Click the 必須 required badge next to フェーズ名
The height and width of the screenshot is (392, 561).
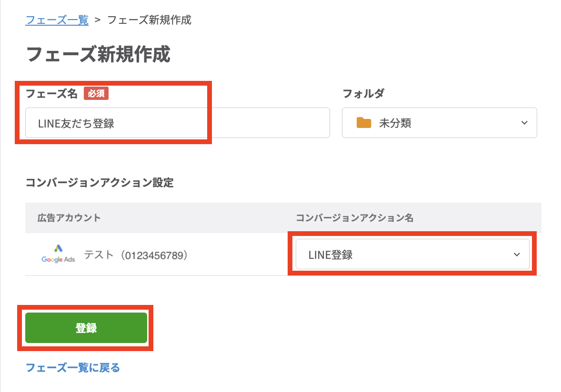(95, 94)
